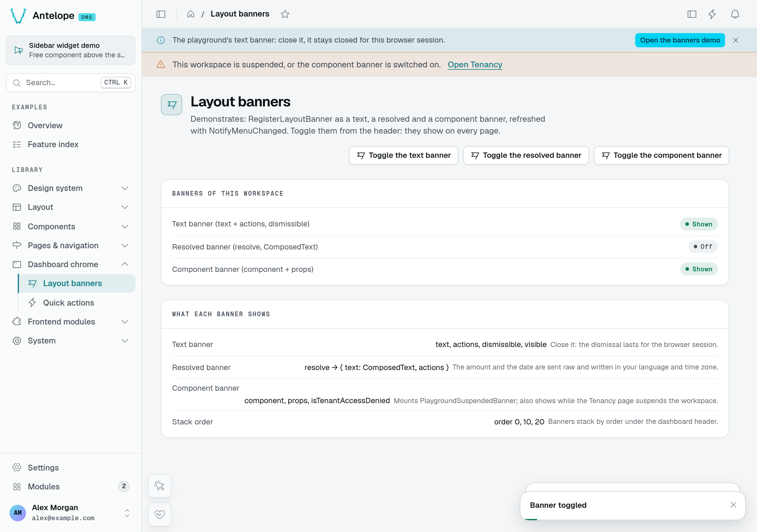Expand the Design system section
The height and width of the screenshot is (532, 757).
[x=71, y=188]
